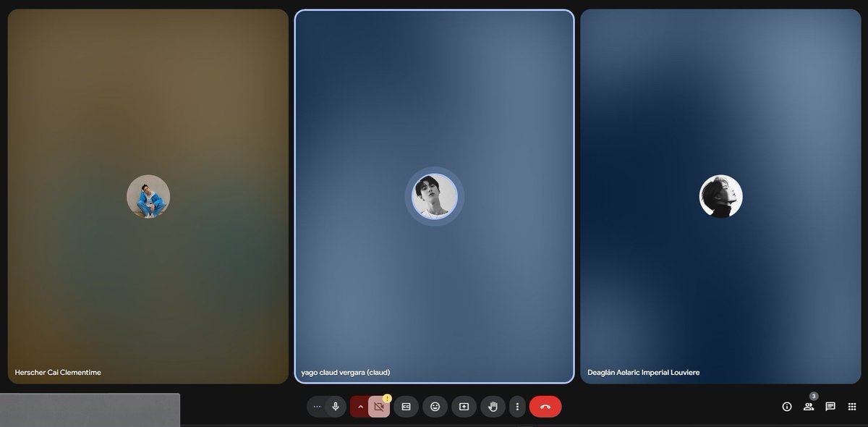The image size is (868, 427).
Task: Open the audio options three-dot menu
Action: coord(317,407)
